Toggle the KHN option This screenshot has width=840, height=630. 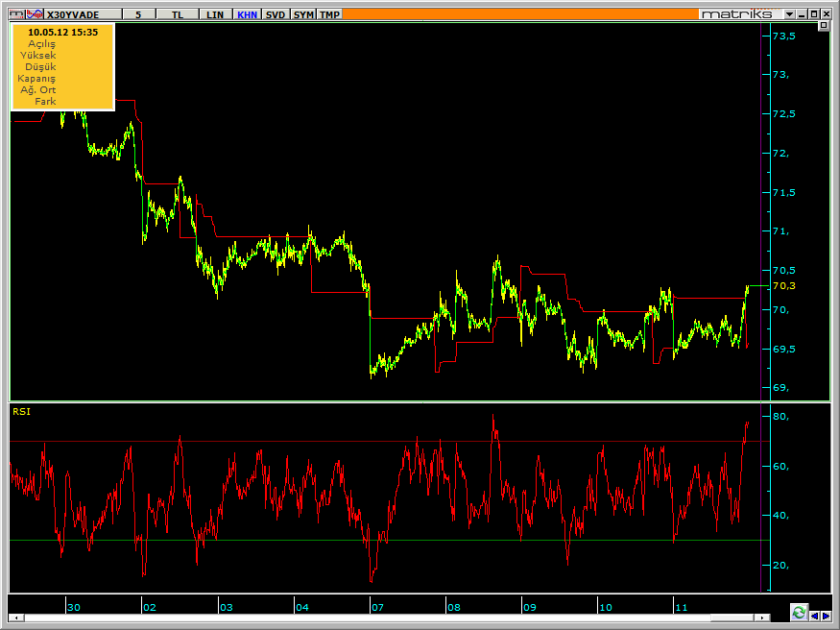(x=247, y=14)
